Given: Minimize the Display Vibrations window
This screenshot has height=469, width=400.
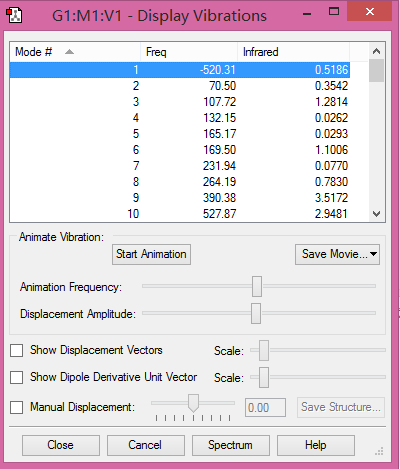Looking at the screenshot, I should (x=307, y=14).
